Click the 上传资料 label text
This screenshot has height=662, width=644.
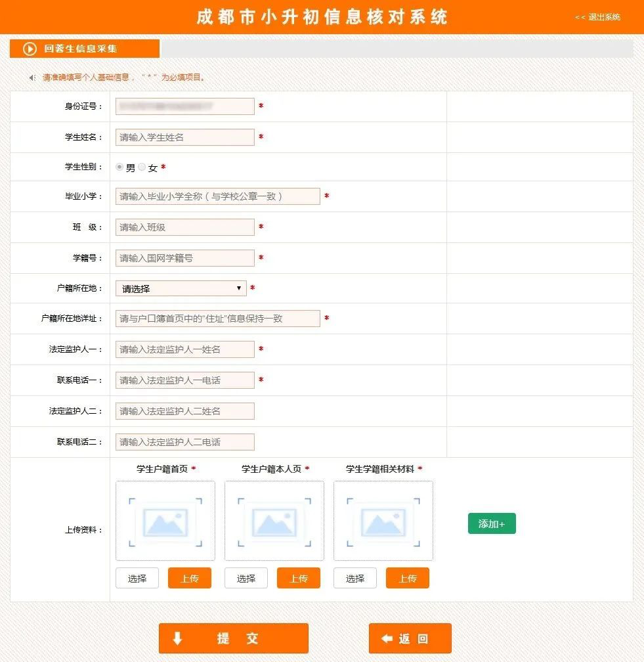coord(83,530)
